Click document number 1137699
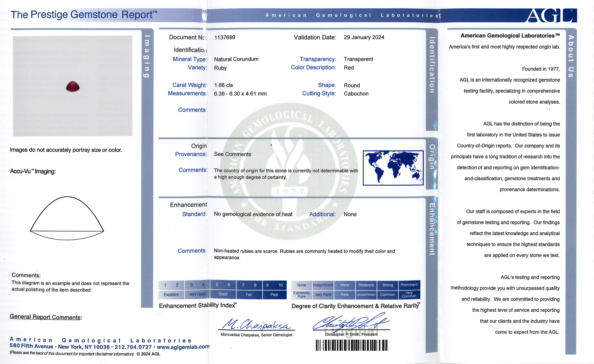 click(x=225, y=37)
